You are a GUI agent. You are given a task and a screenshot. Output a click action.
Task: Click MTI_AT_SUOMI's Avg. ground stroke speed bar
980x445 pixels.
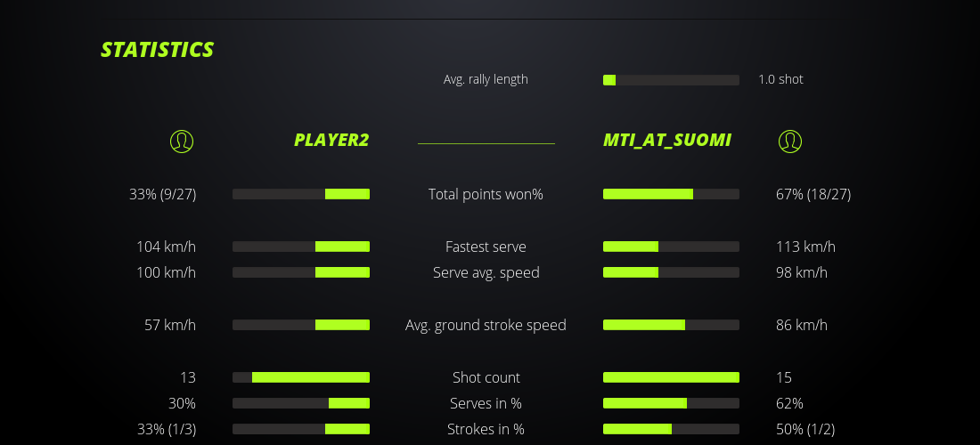pyautogui.click(x=671, y=325)
